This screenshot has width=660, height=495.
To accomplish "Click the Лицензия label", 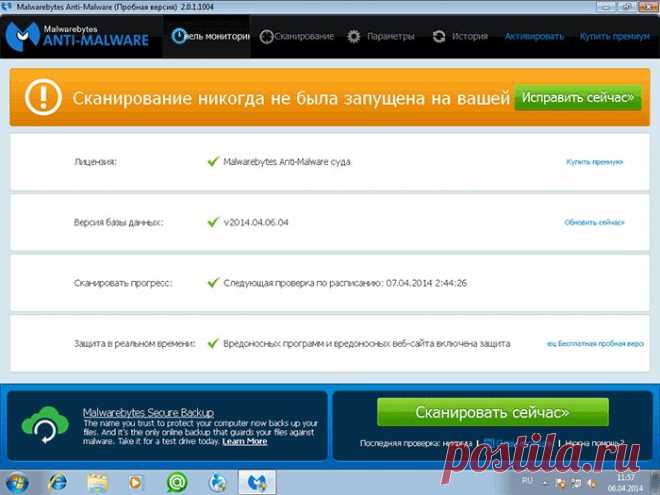I will [x=95, y=162].
